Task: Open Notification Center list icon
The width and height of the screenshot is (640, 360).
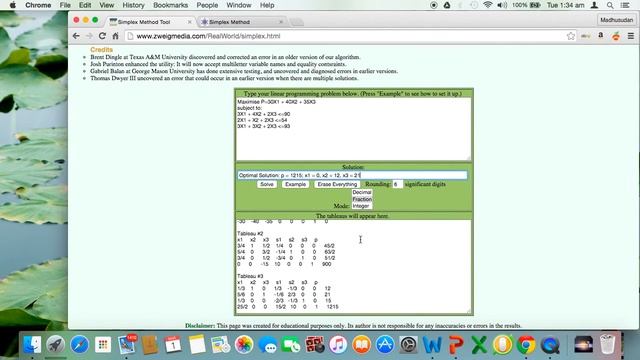Action: tap(625, 5)
